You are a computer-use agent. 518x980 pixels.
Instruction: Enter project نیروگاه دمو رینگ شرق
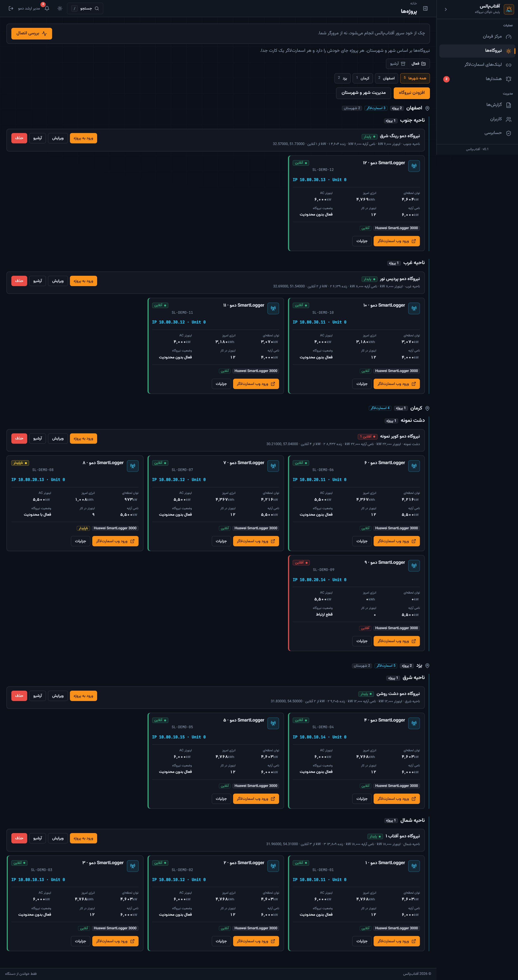83,138
